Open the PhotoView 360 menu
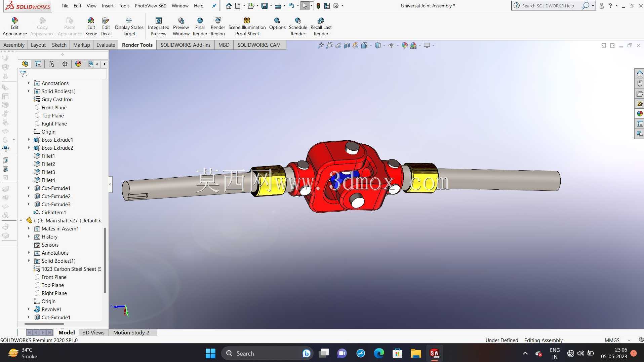The height and width of the screenshot is (362, 644). pyautogui.click(x=150, y=6)
